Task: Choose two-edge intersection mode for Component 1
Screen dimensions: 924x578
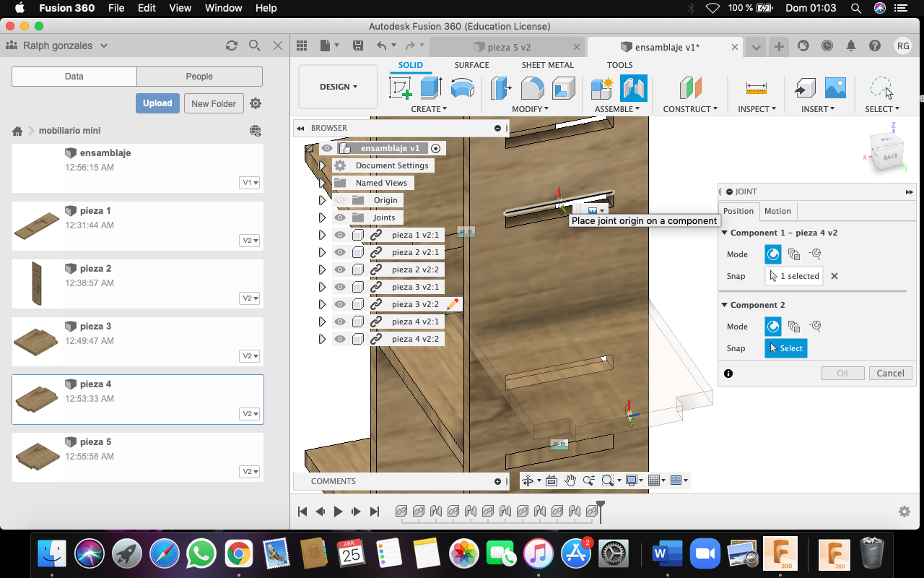Action: point(815,254)
